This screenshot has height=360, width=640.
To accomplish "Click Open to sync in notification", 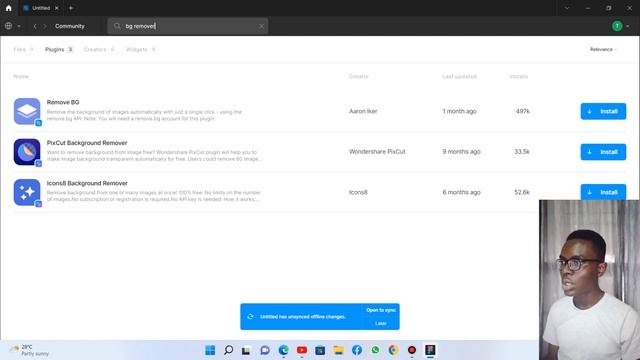I will click(x=380, y=310).
